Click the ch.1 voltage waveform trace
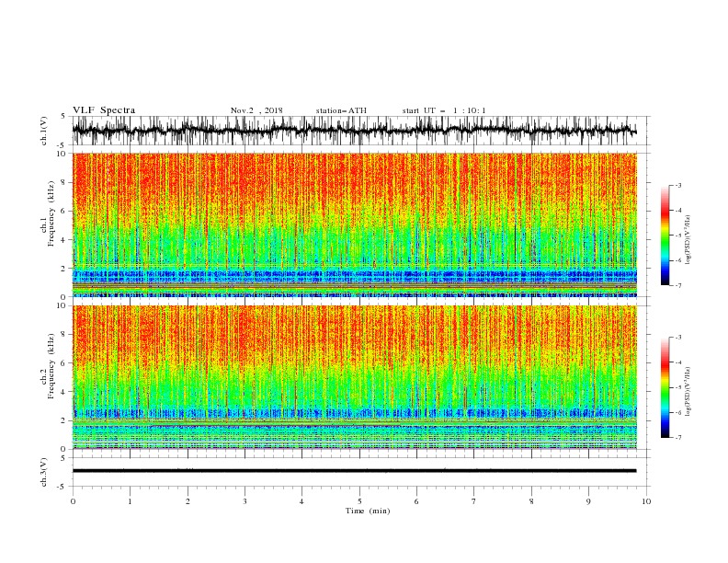Screen dimensions: 728x563 pos(354,131)
